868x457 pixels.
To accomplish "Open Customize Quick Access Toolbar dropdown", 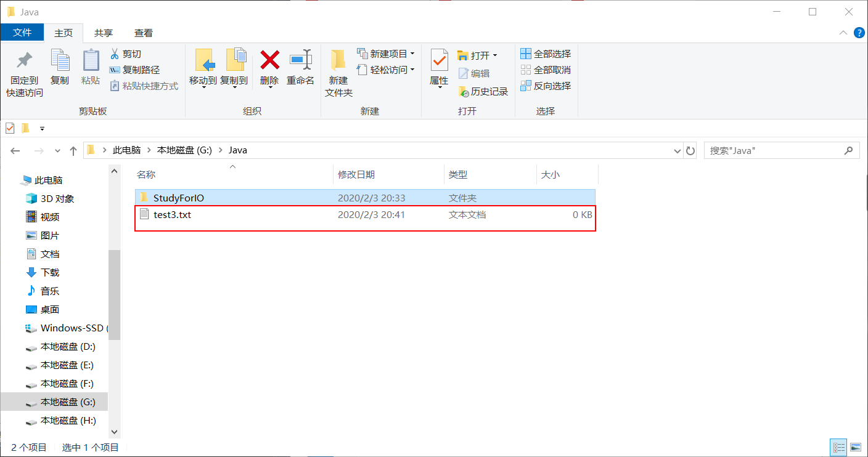I will click(x=42, y=129).
